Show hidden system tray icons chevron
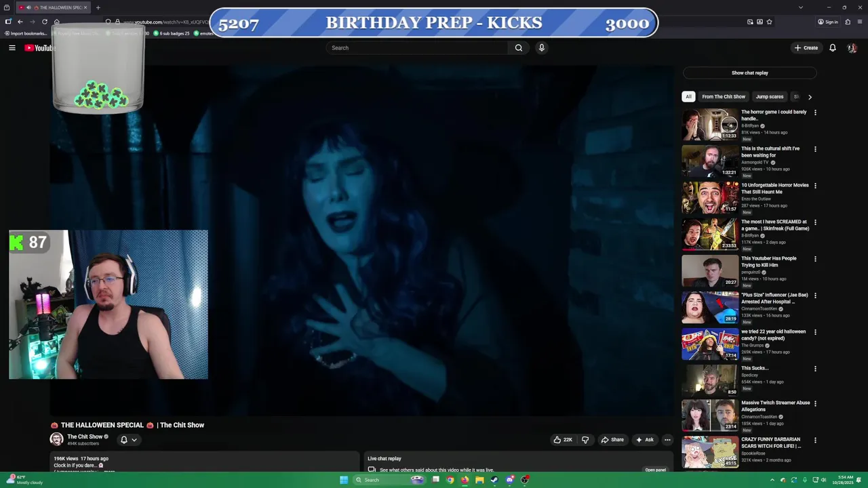Viewport: 868px width, 488px height. [772, 480]
